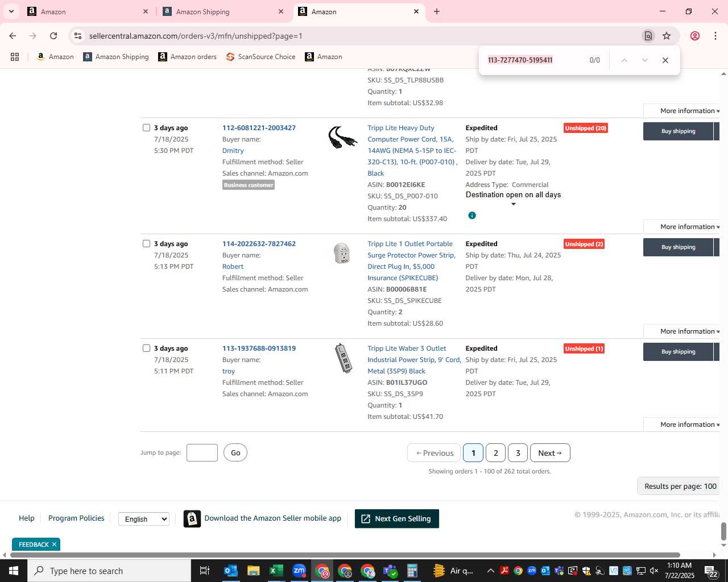Open the Calculator from the taskbar
The width and height of the screenshot is (728, 582).
412,571
